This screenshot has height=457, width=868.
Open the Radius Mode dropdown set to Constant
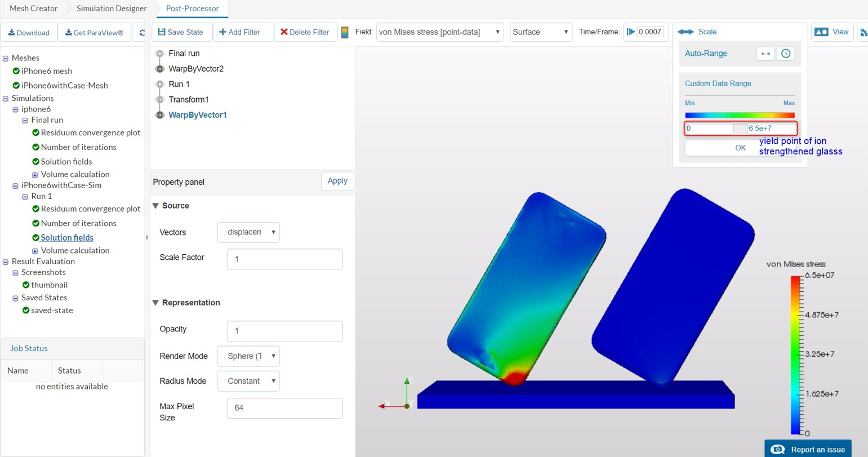coord(248,381)
